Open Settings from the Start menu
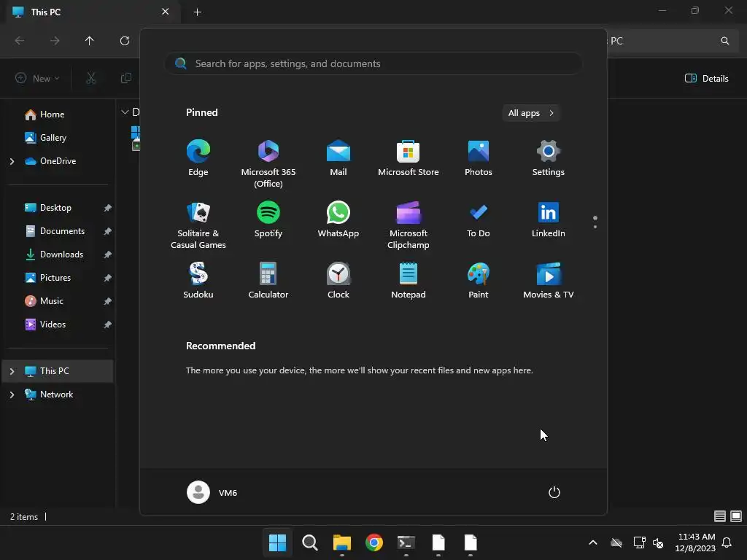The image size is (747, 560). 549,158
